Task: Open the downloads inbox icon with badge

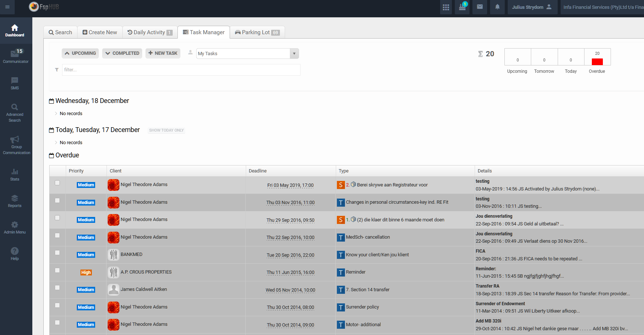Action: (x=463, y=7)
